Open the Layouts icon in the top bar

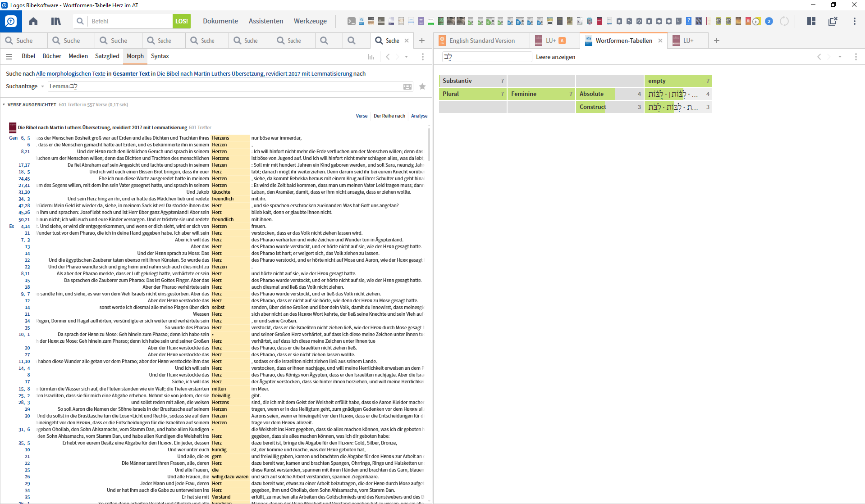811,21
